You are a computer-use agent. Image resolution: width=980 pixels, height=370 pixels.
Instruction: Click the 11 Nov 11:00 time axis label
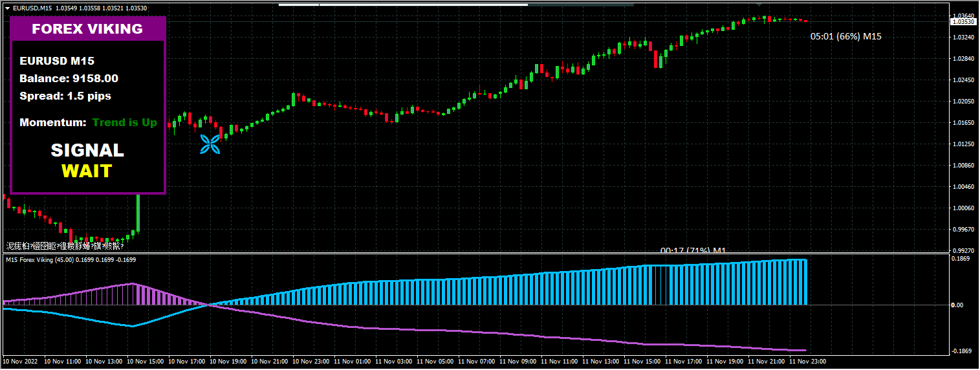click(561, 362)
